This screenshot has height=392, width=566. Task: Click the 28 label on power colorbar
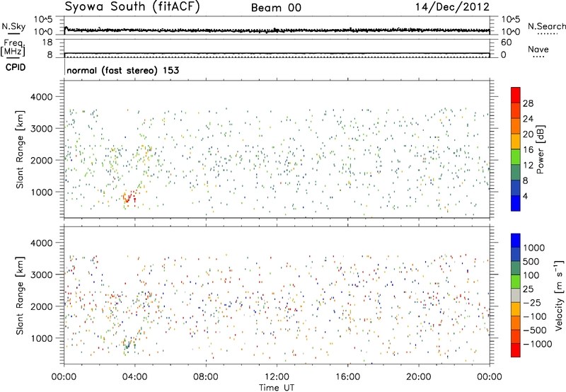pyautogui.click(x=528, y=103)
